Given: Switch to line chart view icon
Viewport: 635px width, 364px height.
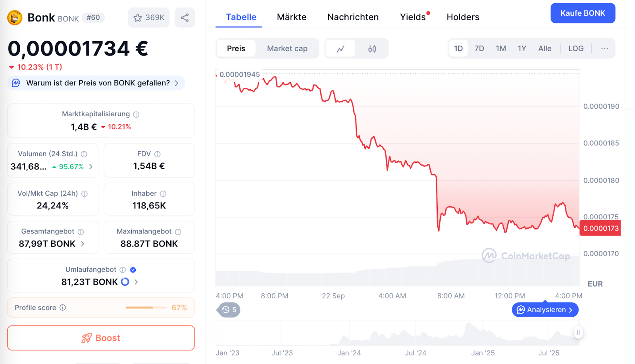Looking at the screenshot, I should coord(341,49).
